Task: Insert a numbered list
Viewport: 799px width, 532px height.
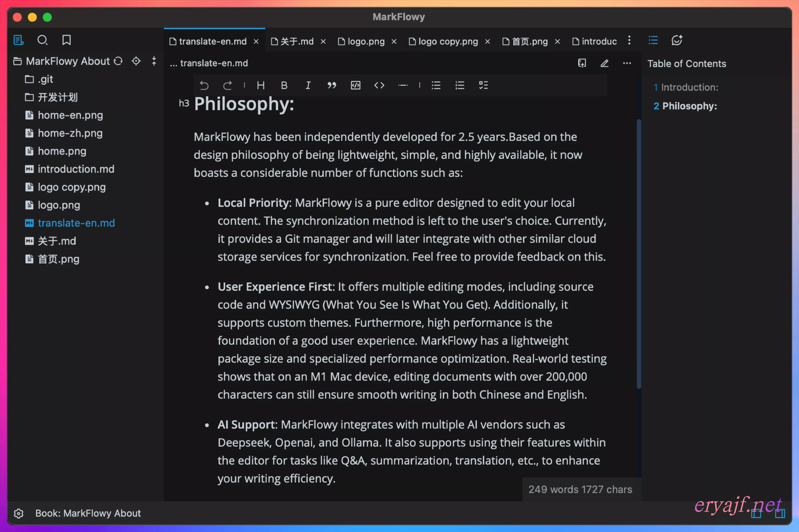Action: coord(460,85)
